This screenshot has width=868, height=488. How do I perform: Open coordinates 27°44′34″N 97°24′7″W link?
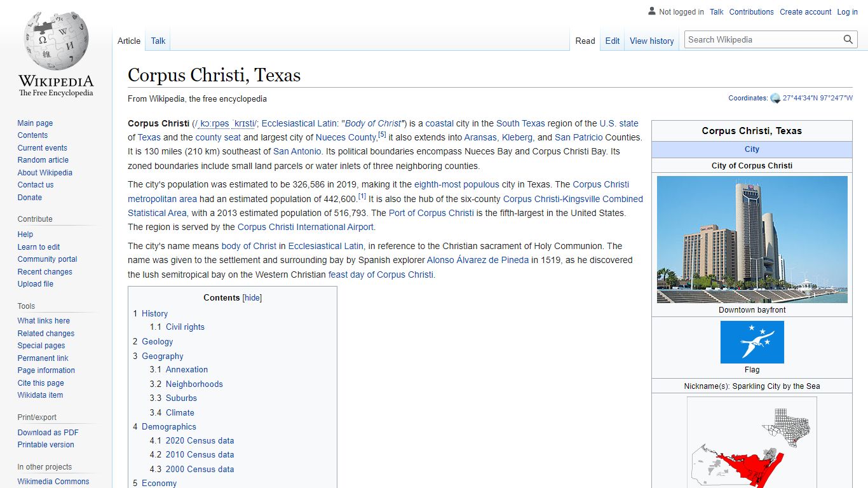click(x=818, y=98)
